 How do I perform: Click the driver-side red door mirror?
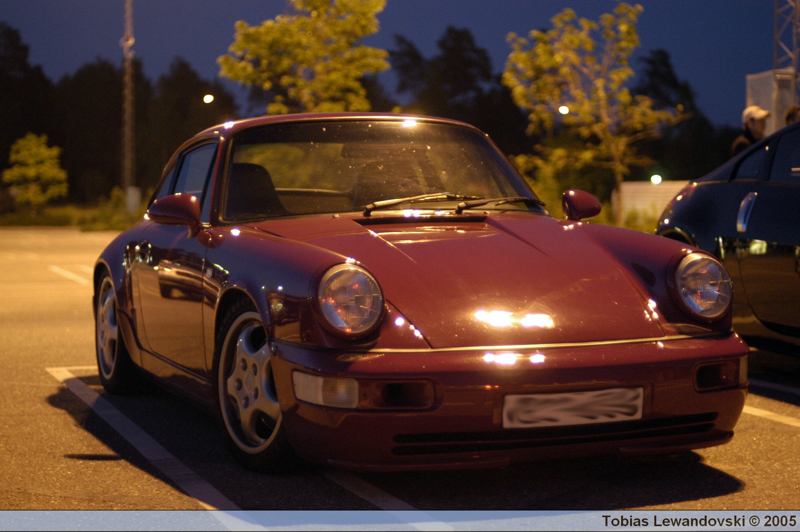click(175, 210)
